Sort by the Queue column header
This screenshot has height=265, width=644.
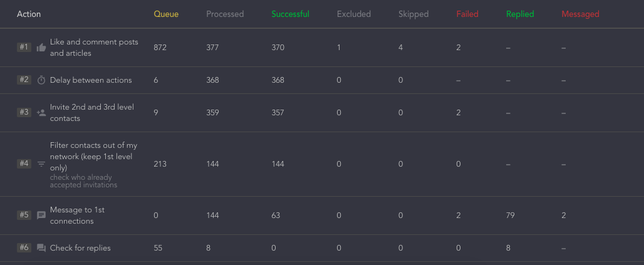[166, 14]
